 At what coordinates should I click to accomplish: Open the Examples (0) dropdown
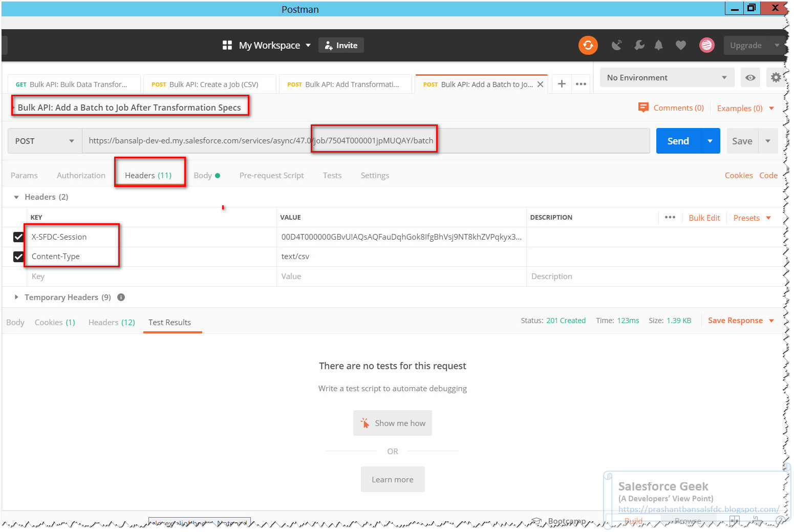click(x=745, y=108)
